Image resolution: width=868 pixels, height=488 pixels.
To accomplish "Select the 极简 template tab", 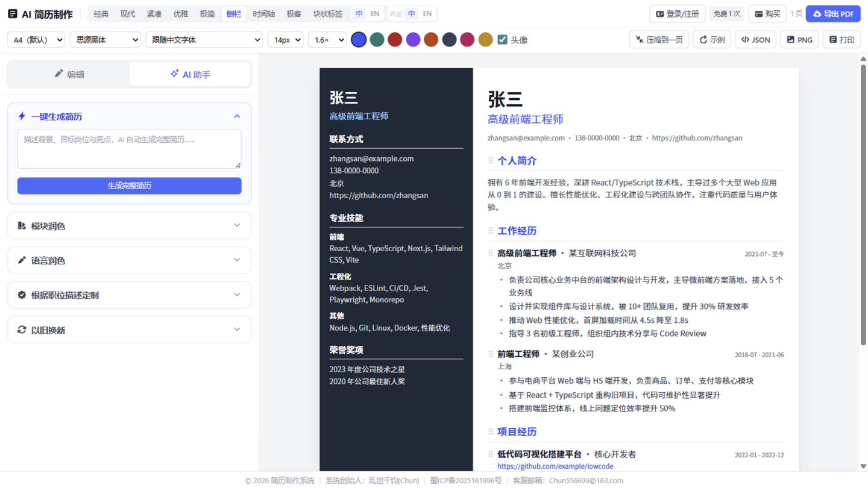I will 207,14.
